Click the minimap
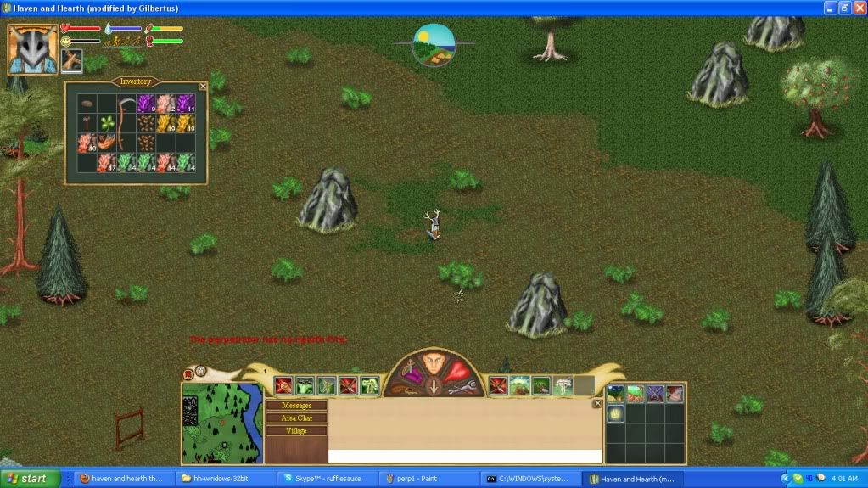Screen dimensions: 868x488 [222, 423]
